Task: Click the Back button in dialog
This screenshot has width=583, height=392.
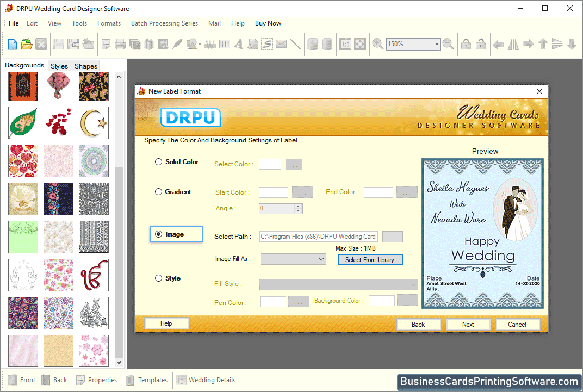Action: click(x=418, y=325)
